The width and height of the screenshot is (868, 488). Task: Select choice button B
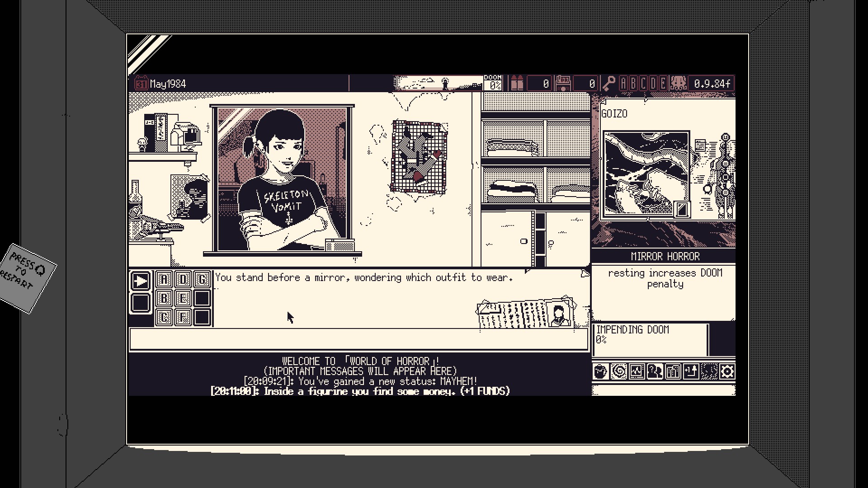164,298
